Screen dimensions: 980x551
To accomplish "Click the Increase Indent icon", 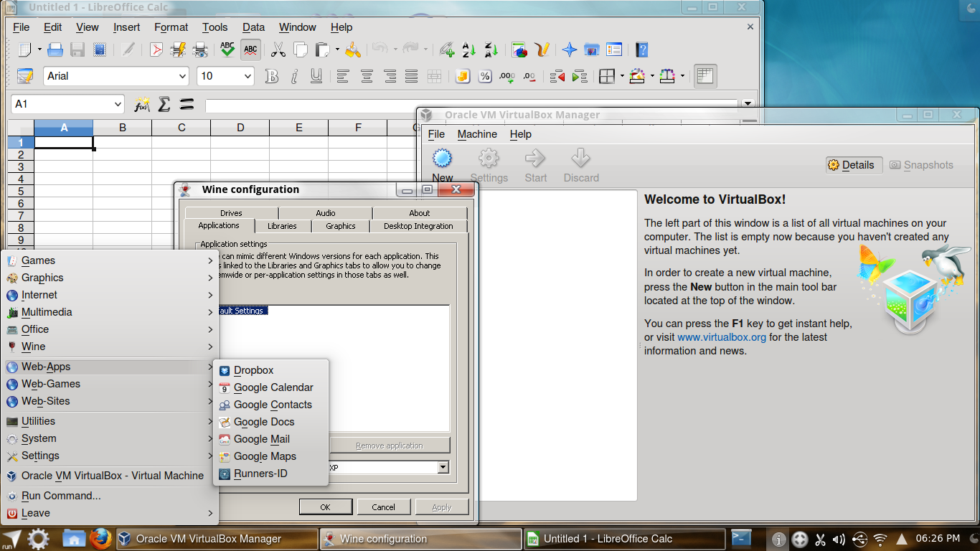I will point(580,76).
